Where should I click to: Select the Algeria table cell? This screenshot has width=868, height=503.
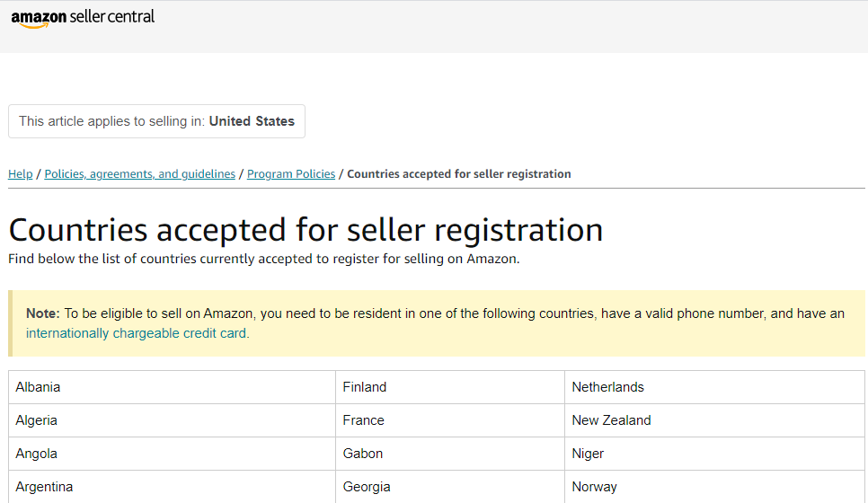[173, 420]
